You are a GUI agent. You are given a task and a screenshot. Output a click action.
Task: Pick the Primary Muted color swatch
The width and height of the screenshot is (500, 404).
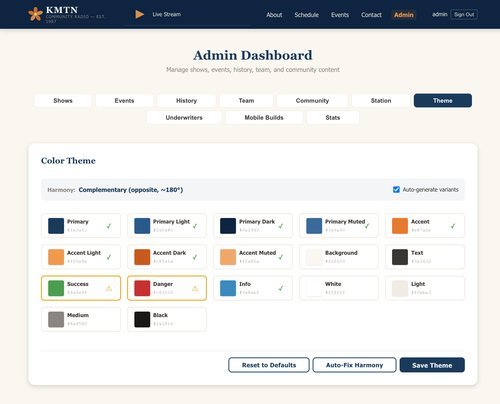314,226
